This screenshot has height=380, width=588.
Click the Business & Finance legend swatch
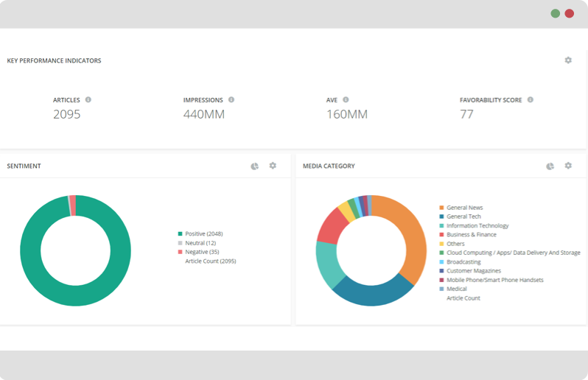[x=441, y=235]
